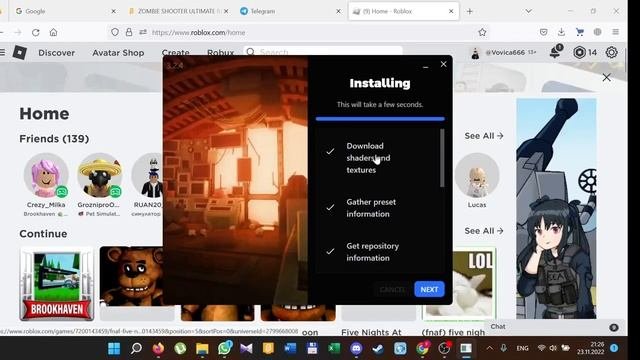640x360 pixels.
Task: Open the Create menu item
Action: click(176, 52)
